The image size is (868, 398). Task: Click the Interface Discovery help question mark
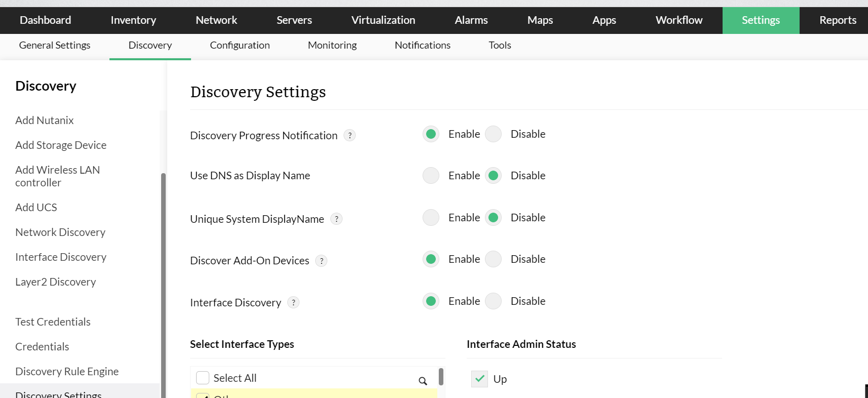[293, 302]
